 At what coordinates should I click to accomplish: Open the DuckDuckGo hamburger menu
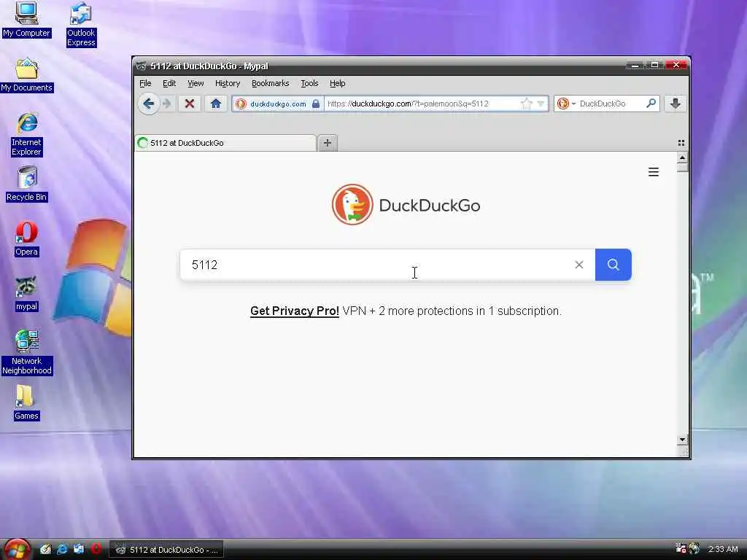click(x=654, y=172)
